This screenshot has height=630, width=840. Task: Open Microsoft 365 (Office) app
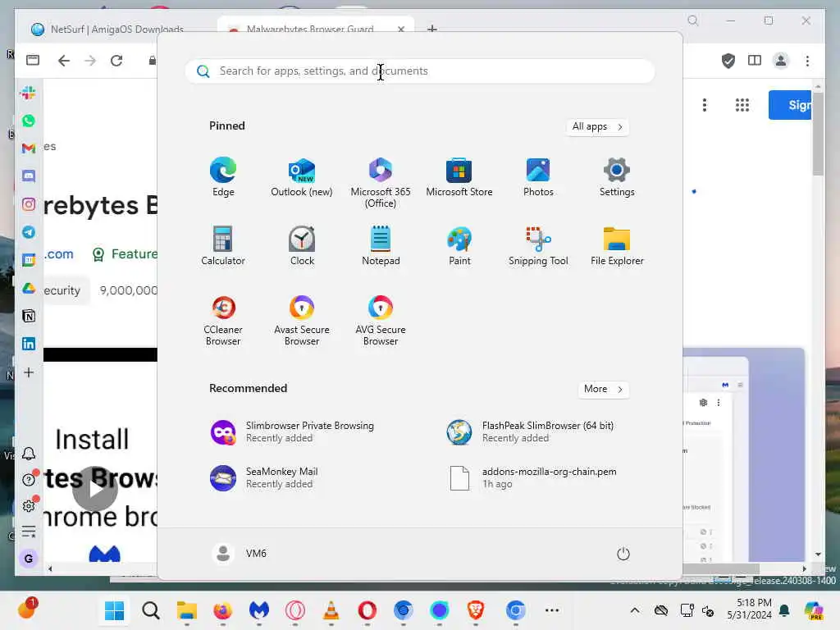click(381, 183)
